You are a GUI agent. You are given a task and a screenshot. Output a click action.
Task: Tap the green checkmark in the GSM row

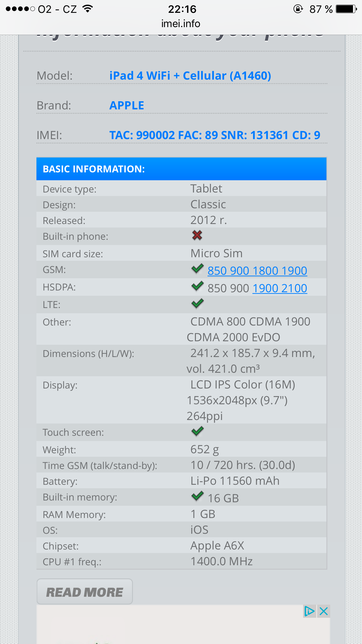click(x=197, y=269)
